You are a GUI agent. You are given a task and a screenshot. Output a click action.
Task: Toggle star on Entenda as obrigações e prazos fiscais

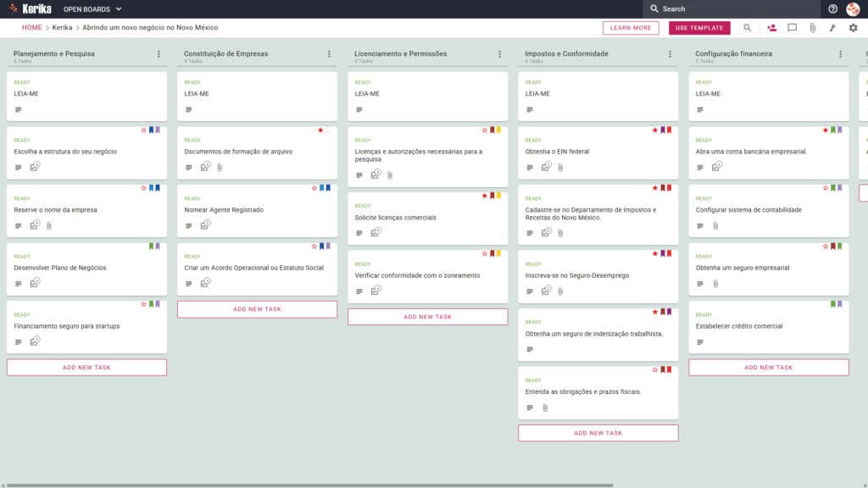pyautogui.click(x=655, y=369)
